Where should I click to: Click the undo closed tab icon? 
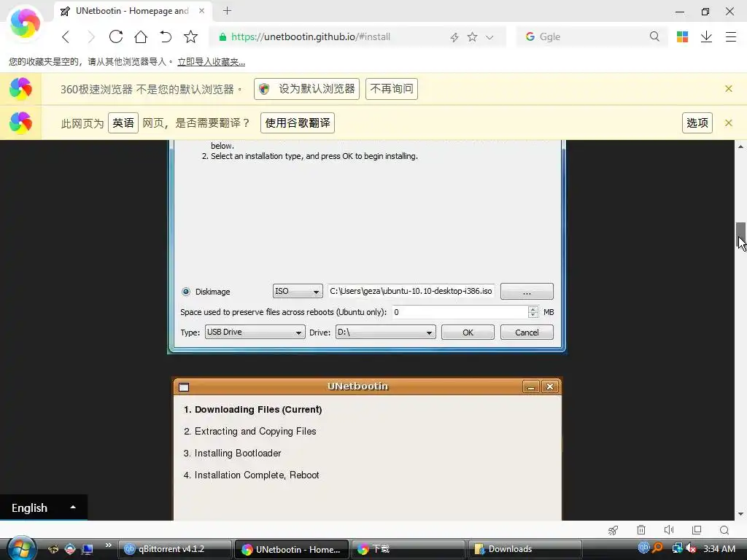[166, 36]
